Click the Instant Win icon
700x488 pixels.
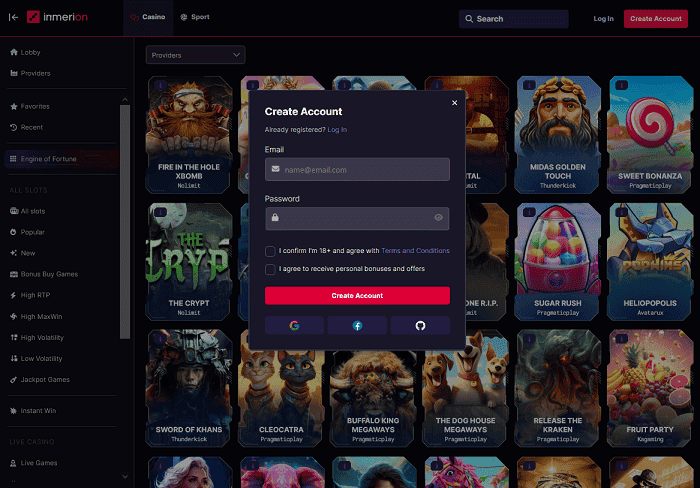[13, 411]
